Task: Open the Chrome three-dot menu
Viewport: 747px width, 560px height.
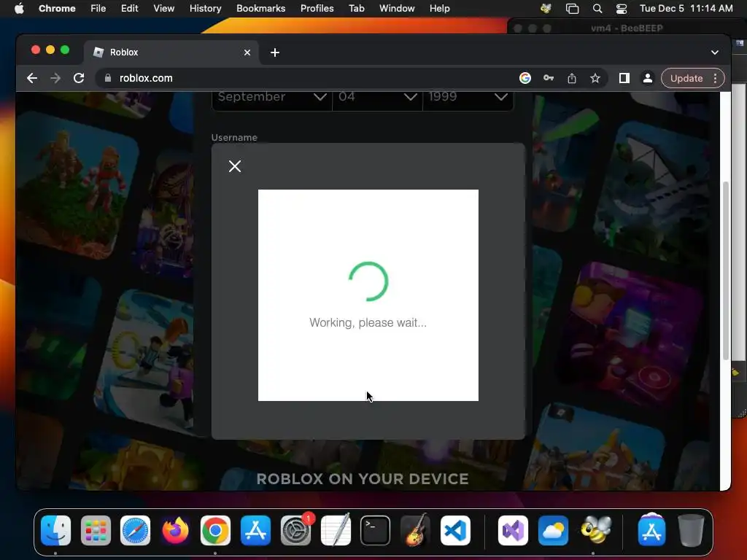Action: pos(715,78)
